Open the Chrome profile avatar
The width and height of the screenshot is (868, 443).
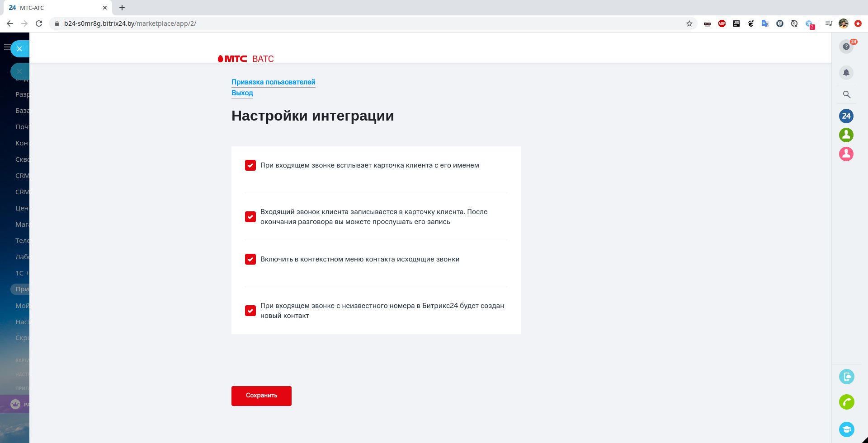tap(844, 23)
